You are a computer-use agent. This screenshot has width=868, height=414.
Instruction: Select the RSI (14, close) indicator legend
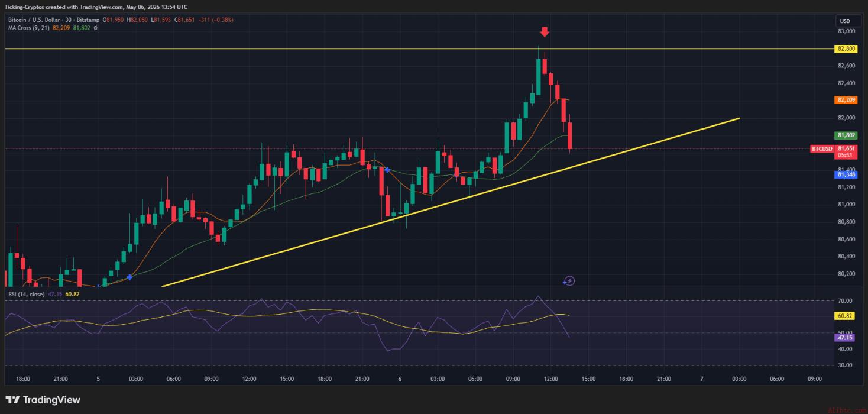coord(27,294)
